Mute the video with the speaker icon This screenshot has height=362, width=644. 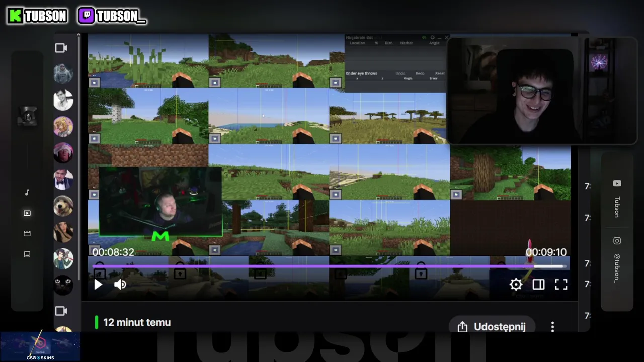[120, 285]
